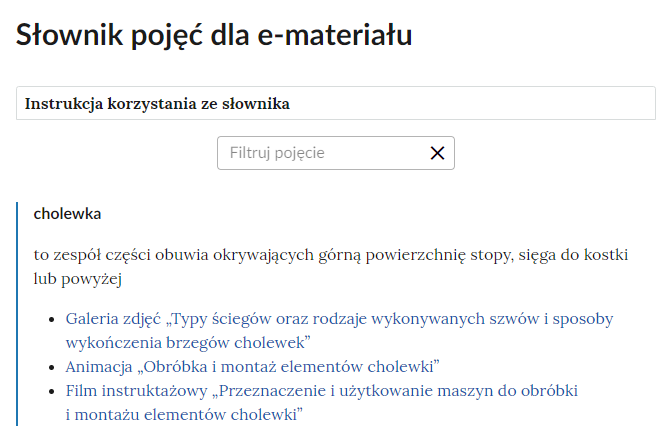Expand 'Instrukcja korzystania ze słownika' section
668x433 pixels.
tap(336, 103)
